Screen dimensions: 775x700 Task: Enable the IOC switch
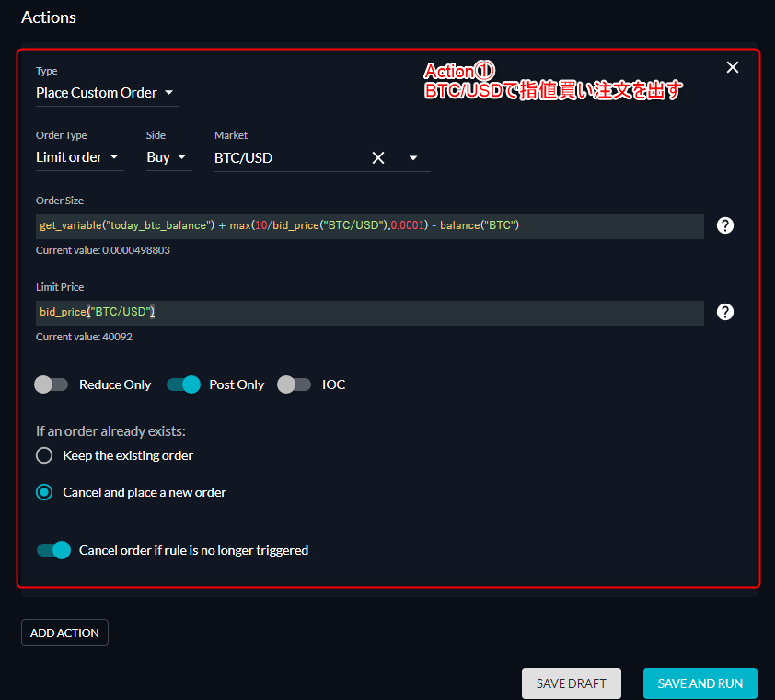coord(295,384)
